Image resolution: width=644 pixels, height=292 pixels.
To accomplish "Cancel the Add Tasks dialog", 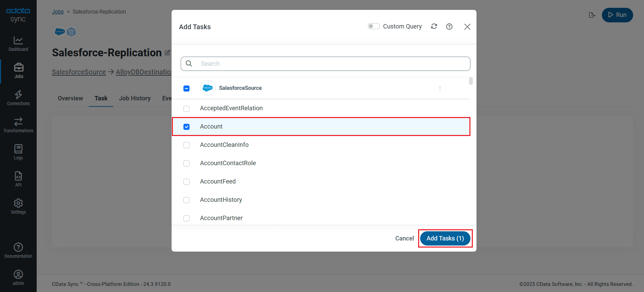I will [404, 238].
